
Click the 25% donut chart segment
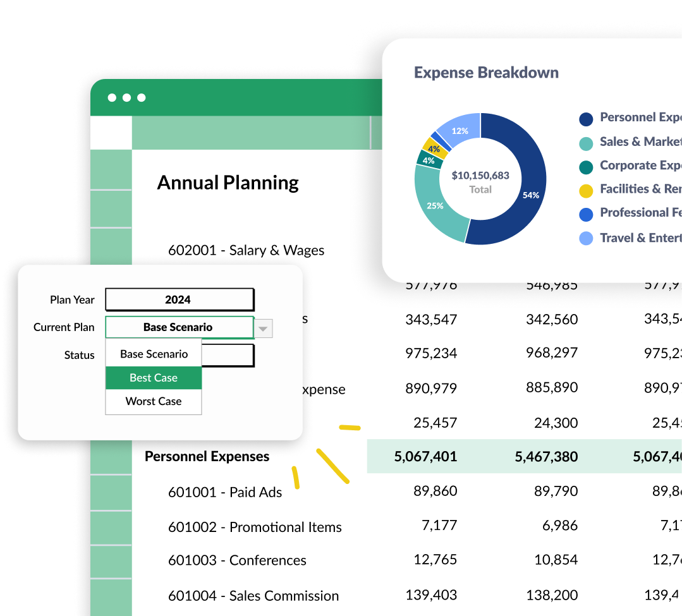pyautogui.click(x=435, y=205)
